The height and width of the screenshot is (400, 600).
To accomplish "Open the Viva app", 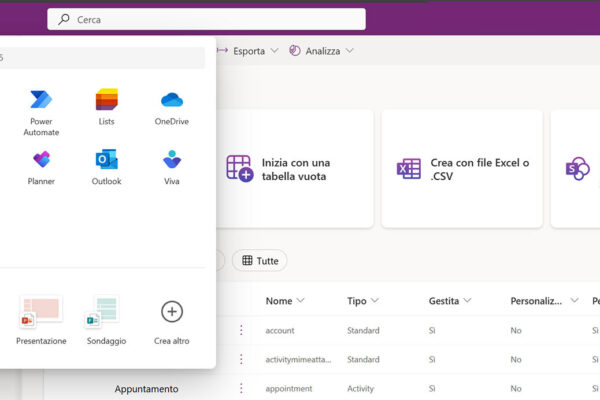I will coord(172,168).
